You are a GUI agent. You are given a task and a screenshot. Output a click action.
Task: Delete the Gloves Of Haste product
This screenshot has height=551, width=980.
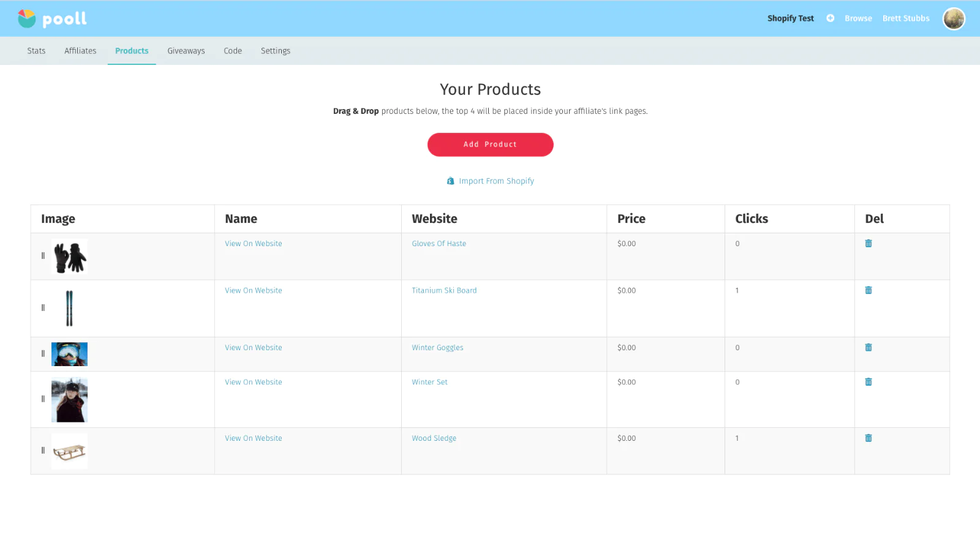click(x=868, y=244)
